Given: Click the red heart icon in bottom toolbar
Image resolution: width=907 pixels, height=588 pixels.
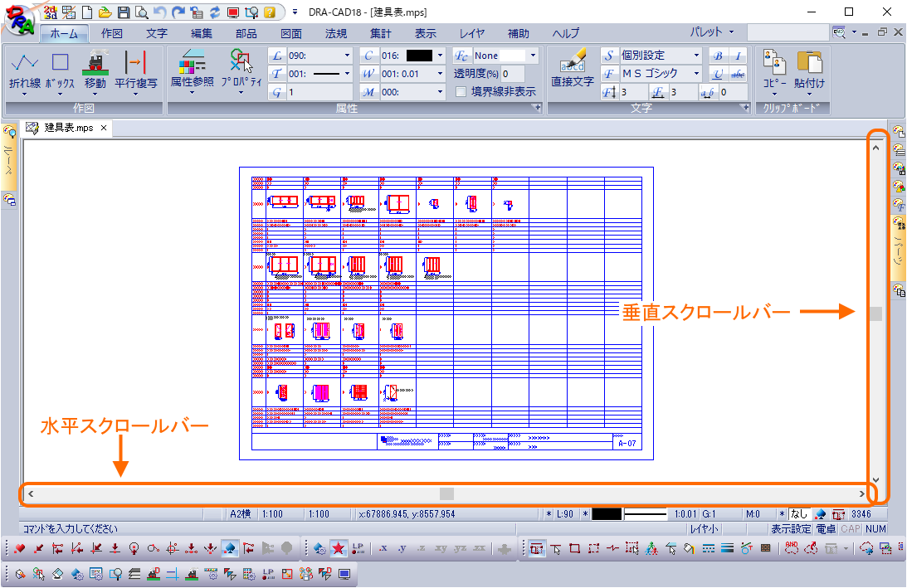Looking at the screenshot, I should click(20, 548).
